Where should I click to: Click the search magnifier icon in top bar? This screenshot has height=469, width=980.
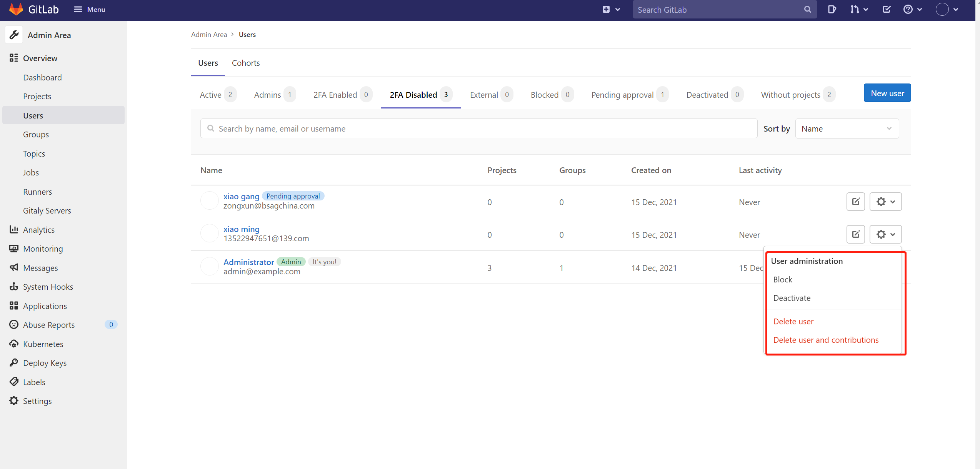click(807, 10)
